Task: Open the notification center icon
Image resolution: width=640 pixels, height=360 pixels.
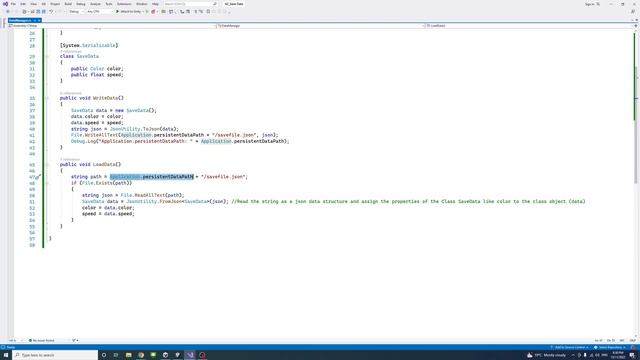Action: point(632,355)
